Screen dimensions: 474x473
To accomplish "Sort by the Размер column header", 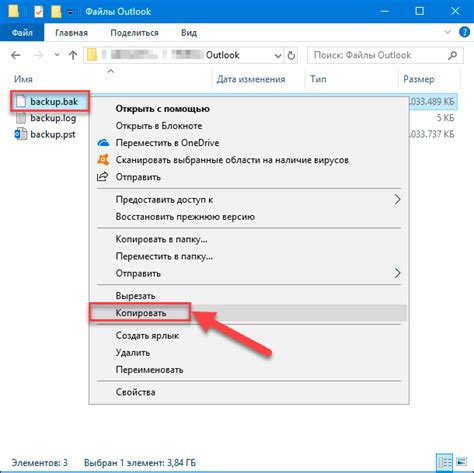I will pyautogui.click(x=419, y=79).
